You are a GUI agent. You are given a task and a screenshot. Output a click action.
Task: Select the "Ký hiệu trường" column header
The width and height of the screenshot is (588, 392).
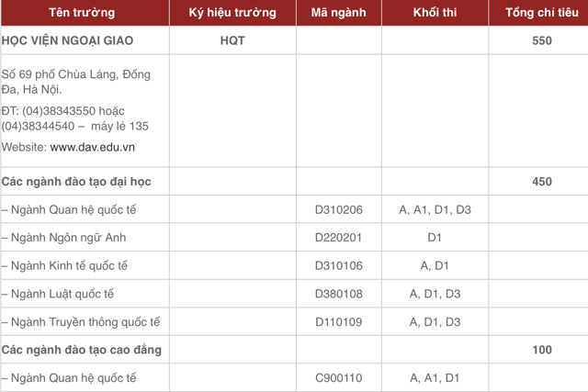coord(232,13)
